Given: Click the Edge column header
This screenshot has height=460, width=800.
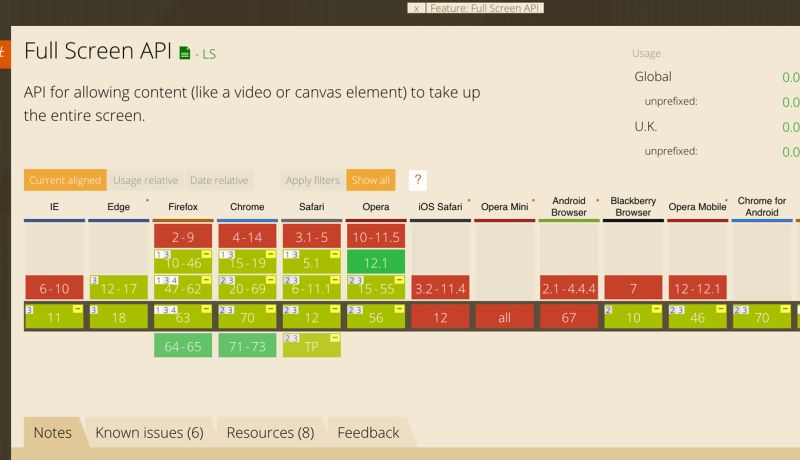Looking at the screenshot, I should click(x=118, y=207).
